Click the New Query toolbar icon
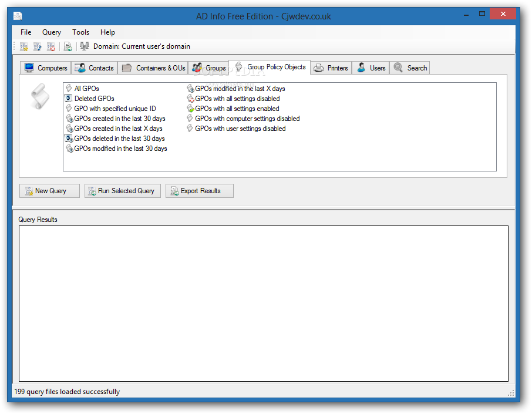Image resolution: width=532 pixels, height=414 pixels. click(x=23, y=46)
